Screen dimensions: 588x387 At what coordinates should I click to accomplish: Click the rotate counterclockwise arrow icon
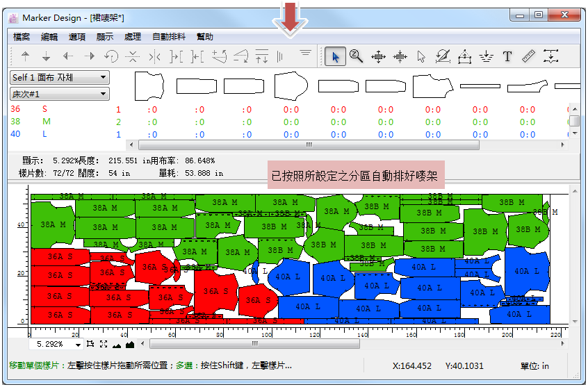click(111, 57)
